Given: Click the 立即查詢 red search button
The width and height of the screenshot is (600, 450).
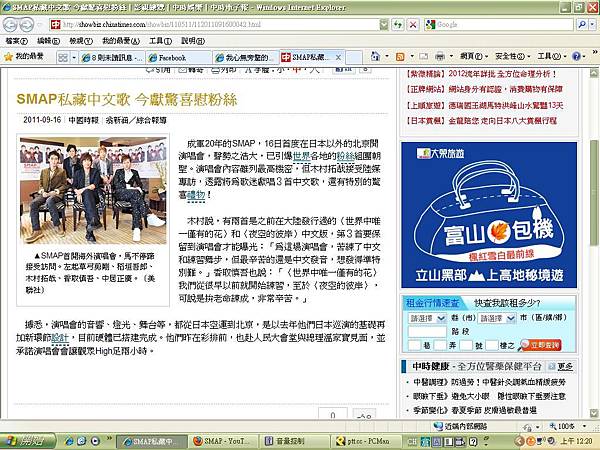Looking at the screenshot, I should (x=540, y=345).
